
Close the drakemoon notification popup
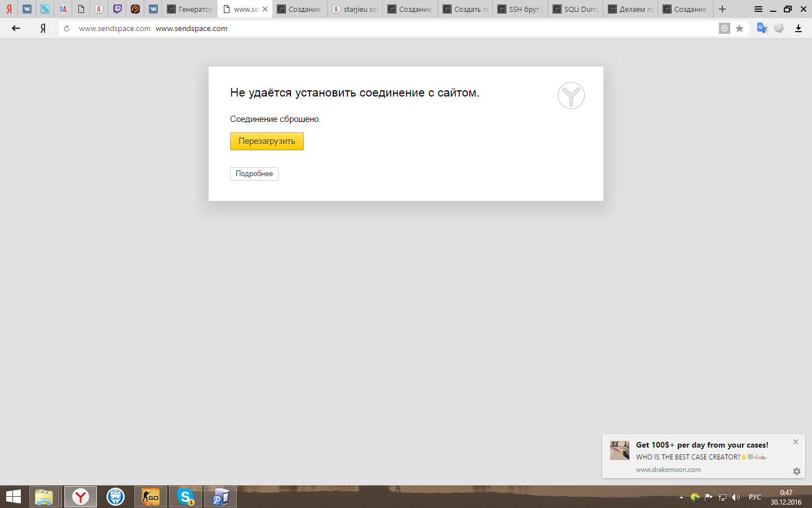click(x=796, y=442)
